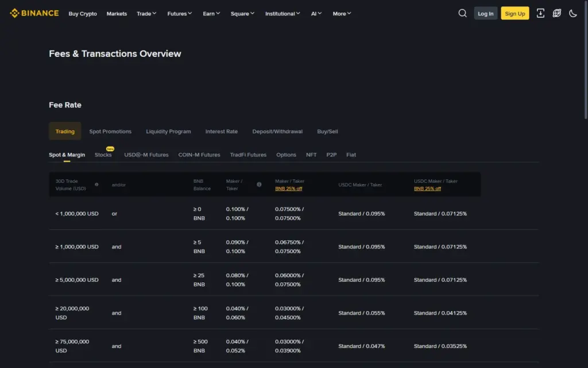
Task: Select the USD®-M Futures sub-tab
Action: click(146, 155)
